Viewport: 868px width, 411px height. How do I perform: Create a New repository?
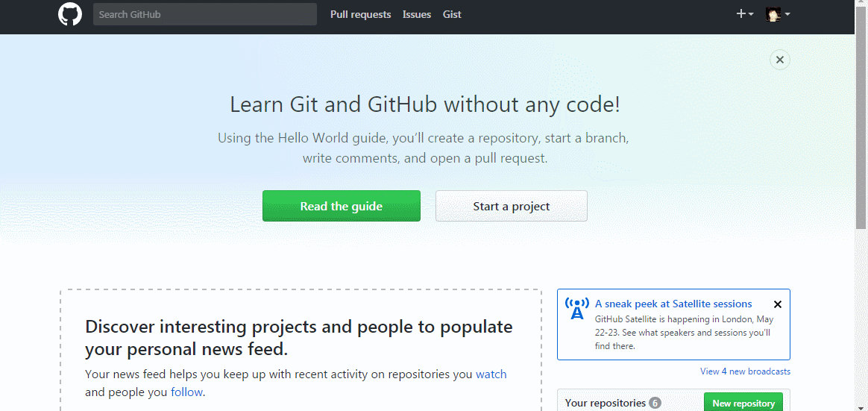743,403
